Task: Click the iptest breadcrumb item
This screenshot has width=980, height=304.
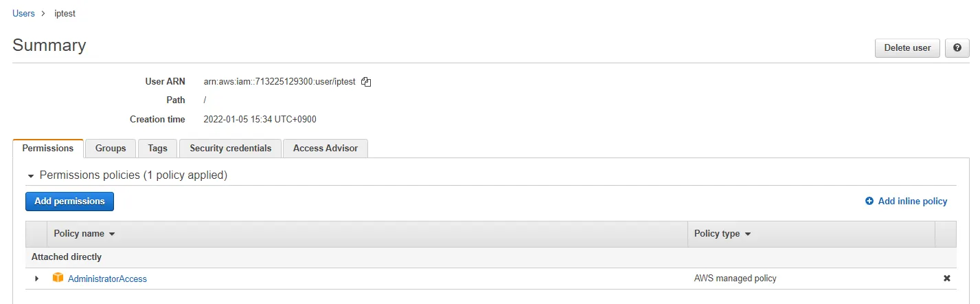Action: pos(65,14)
